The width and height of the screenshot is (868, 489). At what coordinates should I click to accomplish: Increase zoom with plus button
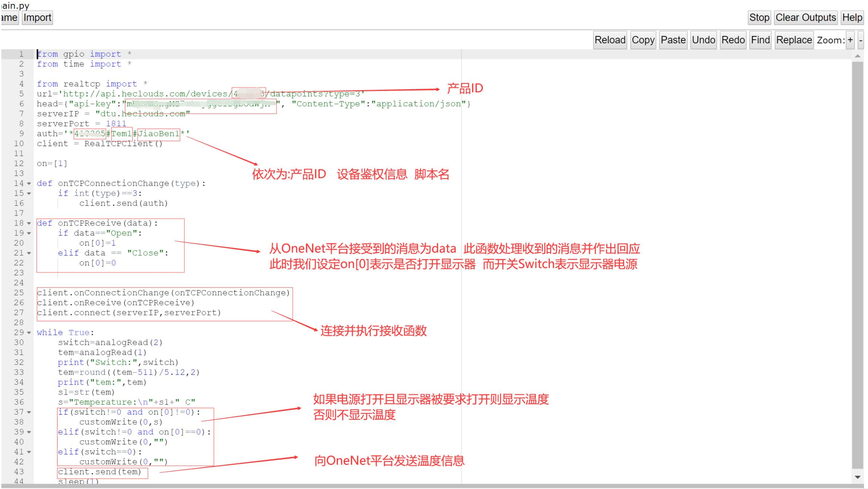pyautogui.click(x=850, y=40)
